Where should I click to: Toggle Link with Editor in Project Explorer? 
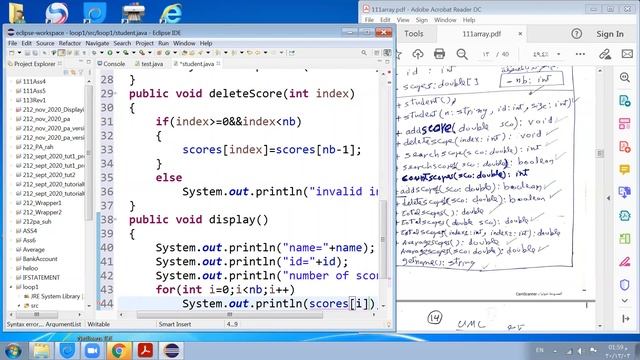[x=73, y=73]
